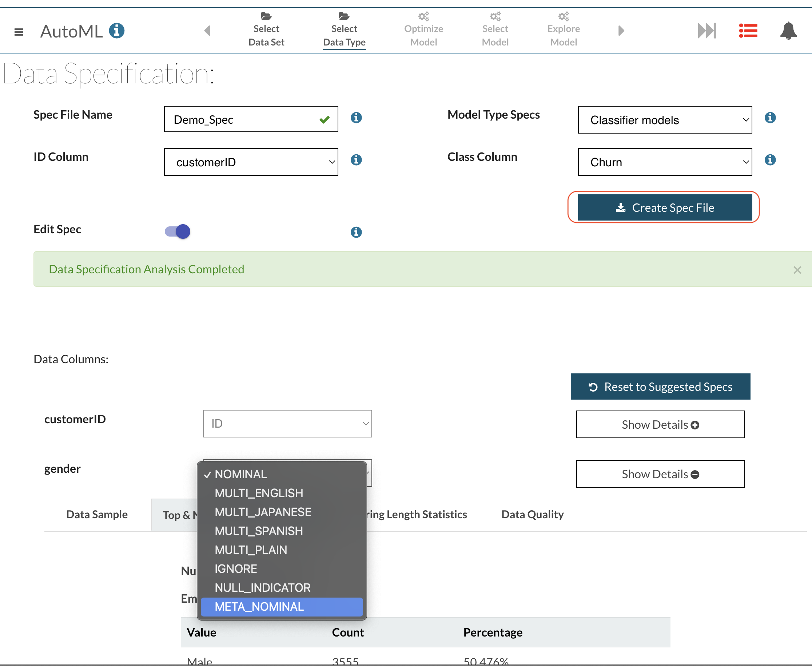Open the hamburger menu
812x666 pixels.
pyautogui.click(x=19, y=31)
